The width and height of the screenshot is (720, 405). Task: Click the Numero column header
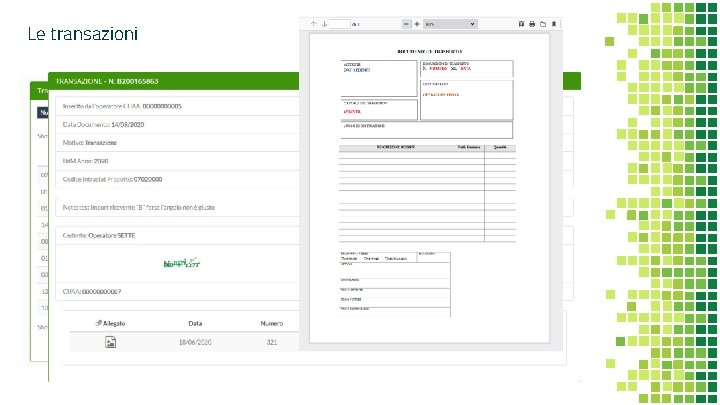[272, 323]
